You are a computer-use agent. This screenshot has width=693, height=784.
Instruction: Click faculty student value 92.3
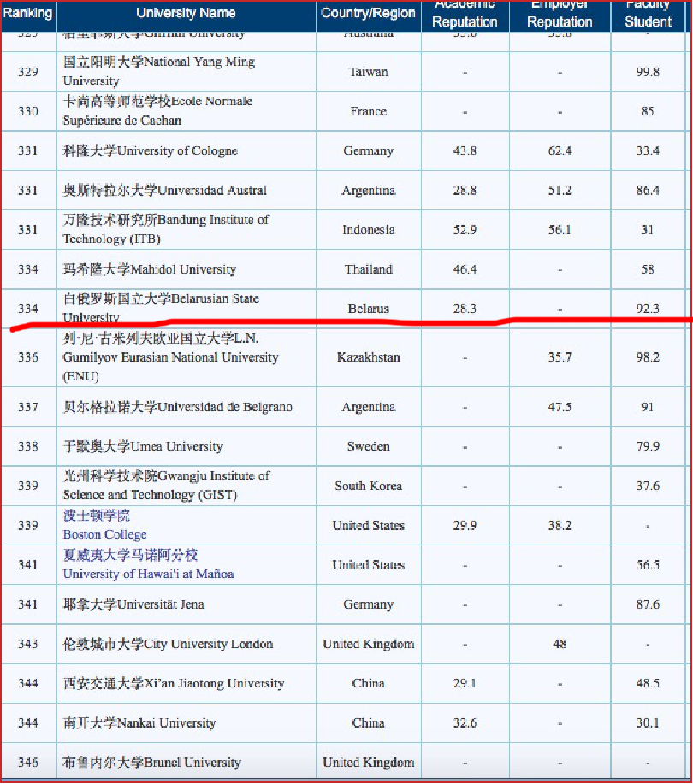[x=648, y=309]
